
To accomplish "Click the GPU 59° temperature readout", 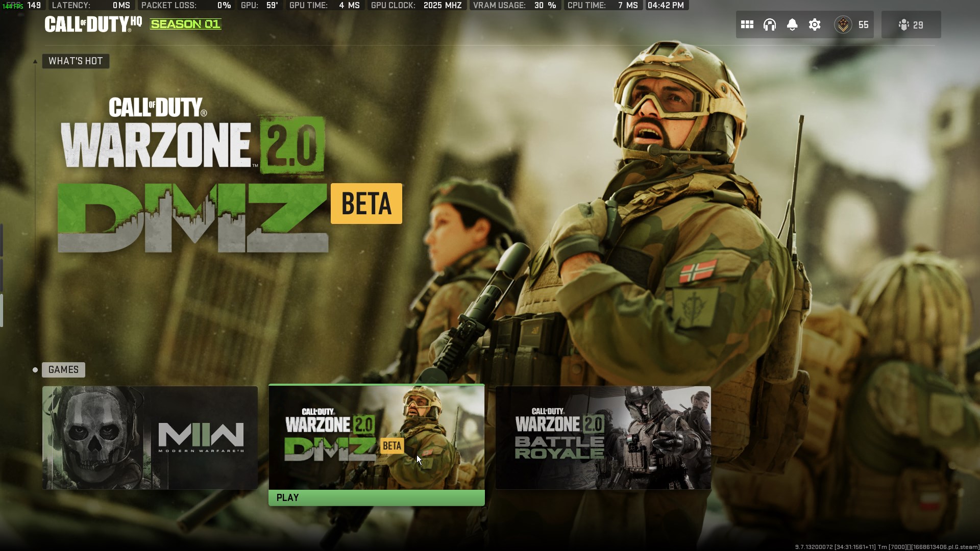I will pos(259,5).
